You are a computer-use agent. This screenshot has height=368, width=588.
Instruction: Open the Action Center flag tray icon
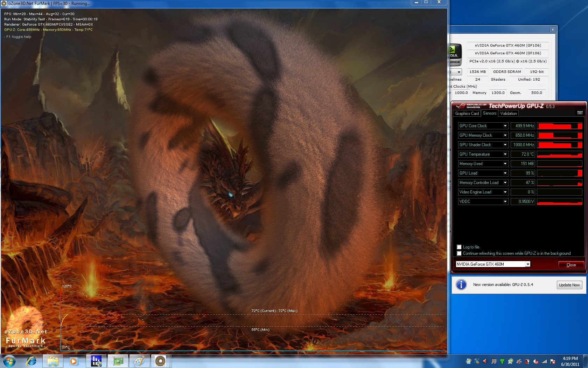pyautogui.click(x=553, y=361)
